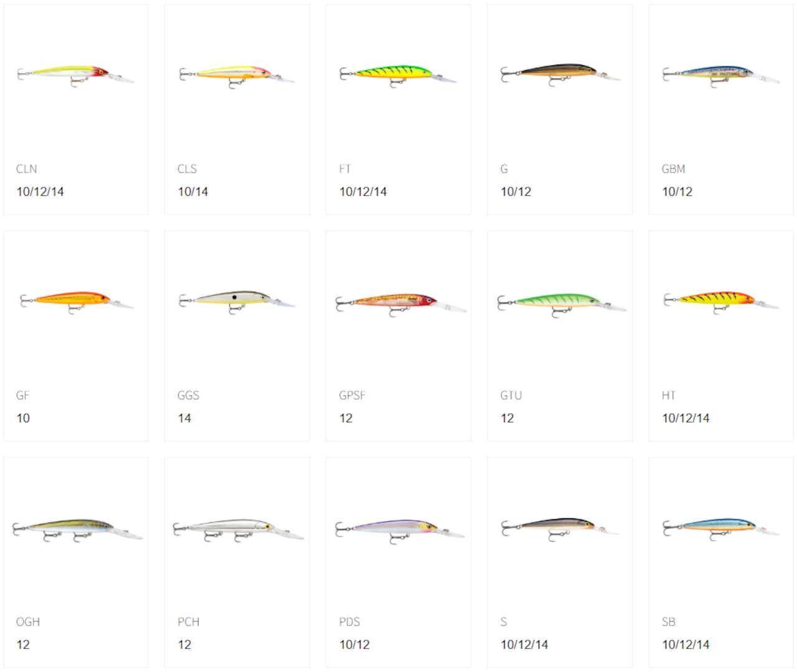Click the SB color code label
The width and height of the screenshot is (797, 672).
pyautogui.click(x=669, y=622)
